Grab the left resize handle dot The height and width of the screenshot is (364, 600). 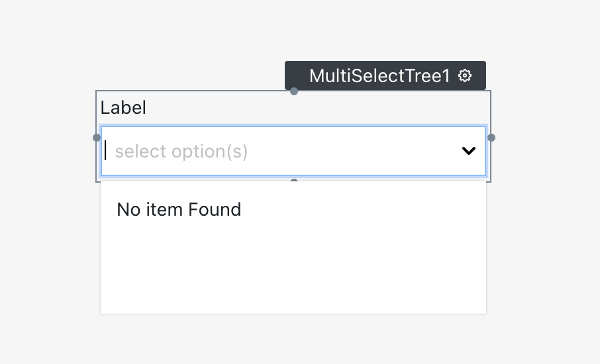click(x=97, y=138)
